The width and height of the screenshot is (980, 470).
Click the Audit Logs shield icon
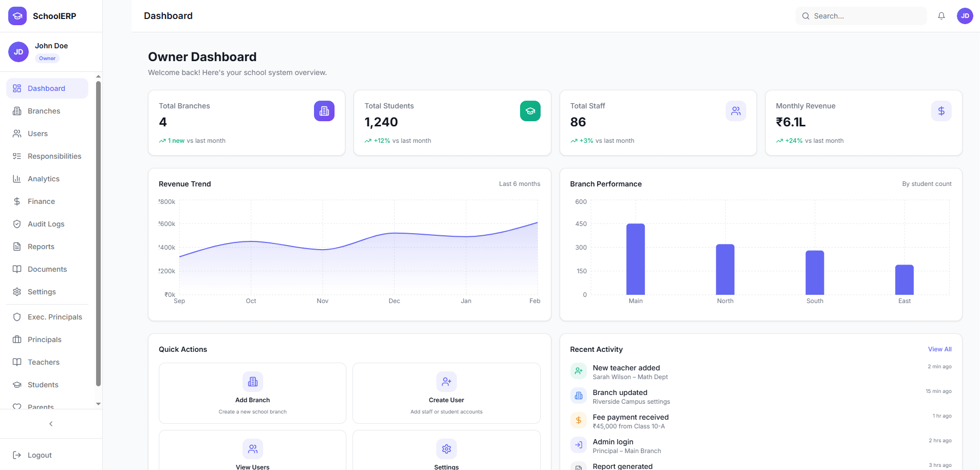coord(17,224)
